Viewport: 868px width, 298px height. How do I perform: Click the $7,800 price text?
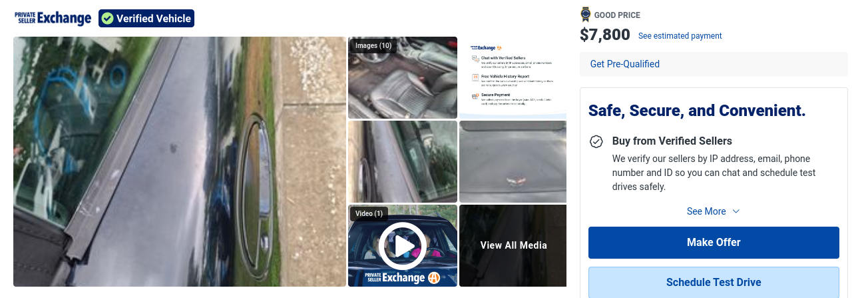pos(605,35)
